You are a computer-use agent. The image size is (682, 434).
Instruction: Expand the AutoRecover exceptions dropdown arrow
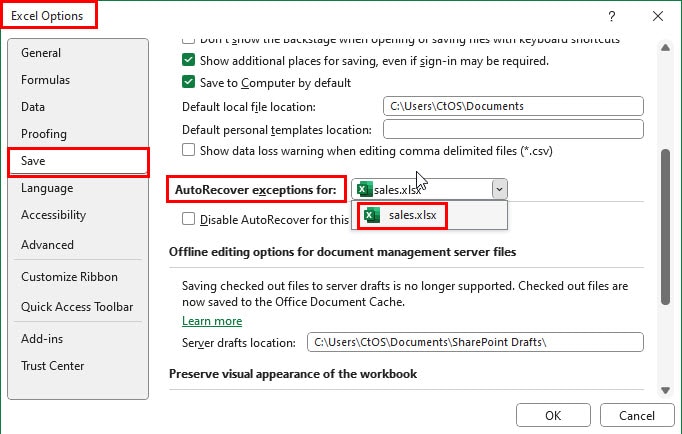[499, 189]
